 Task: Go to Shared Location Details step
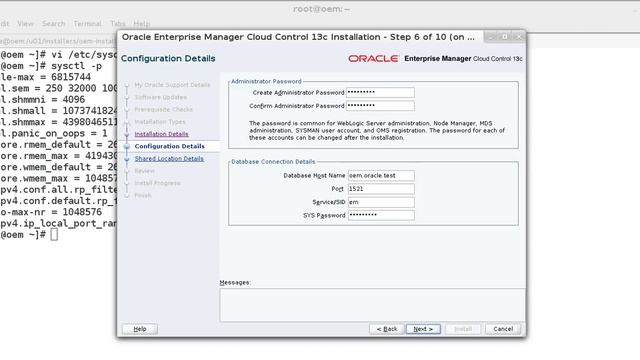pyautogui.click(x=169, y=158)
